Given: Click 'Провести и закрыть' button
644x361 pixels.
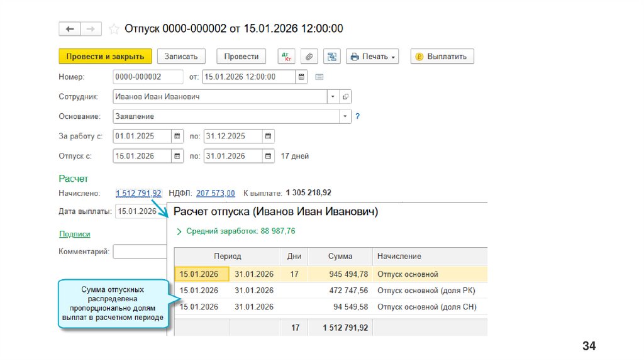Looking at the screenshot, I should pyautogui.click(x=105, y=56).
